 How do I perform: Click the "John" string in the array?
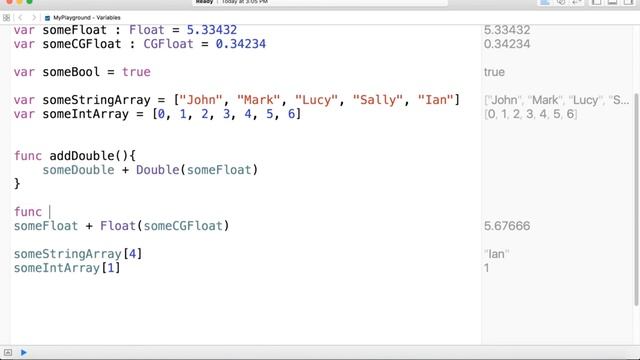201,100
